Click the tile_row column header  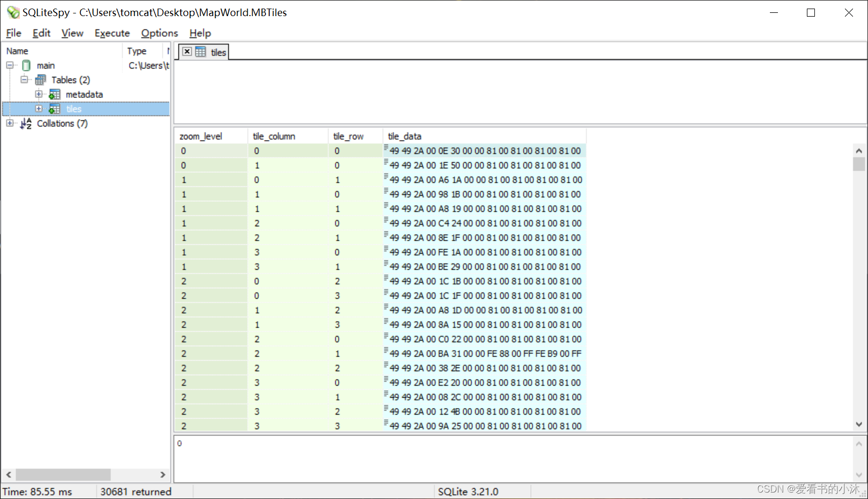[x=355, y=136]
